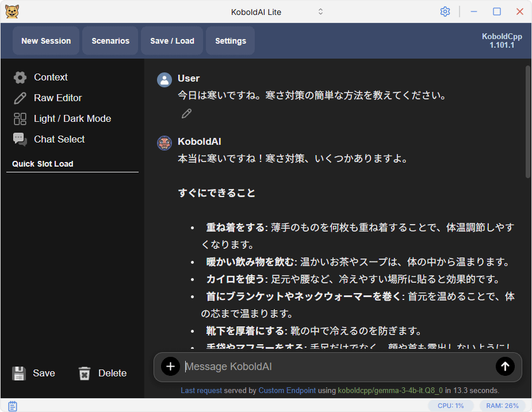Click the Chat Select speech bubble icon
This screenshot has width=532, height=412.
(20, 140)
